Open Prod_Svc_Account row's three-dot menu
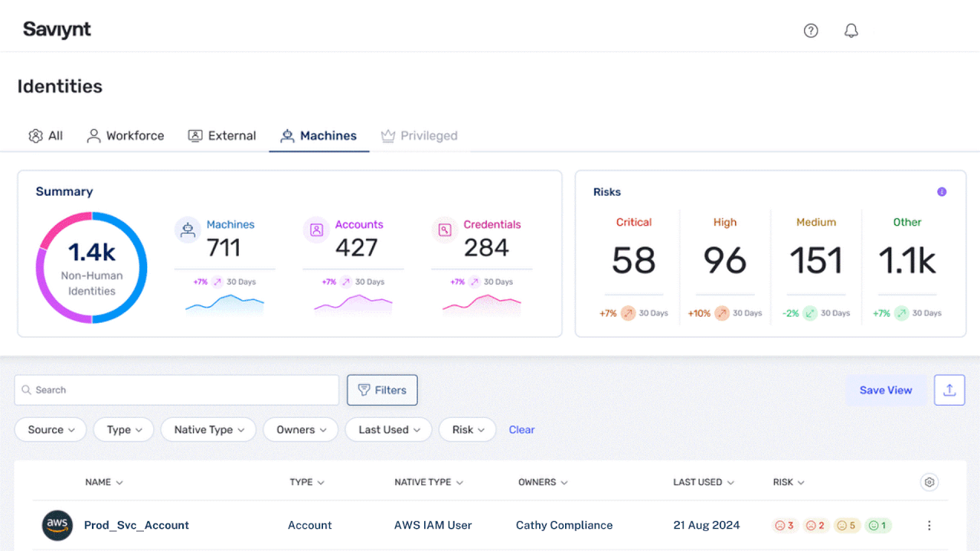 pos(929,526)
